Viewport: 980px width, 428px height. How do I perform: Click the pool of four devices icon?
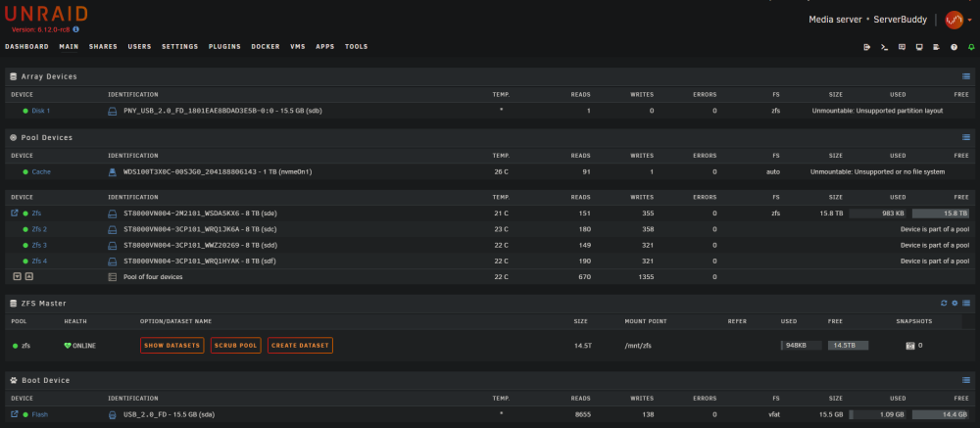113,277
